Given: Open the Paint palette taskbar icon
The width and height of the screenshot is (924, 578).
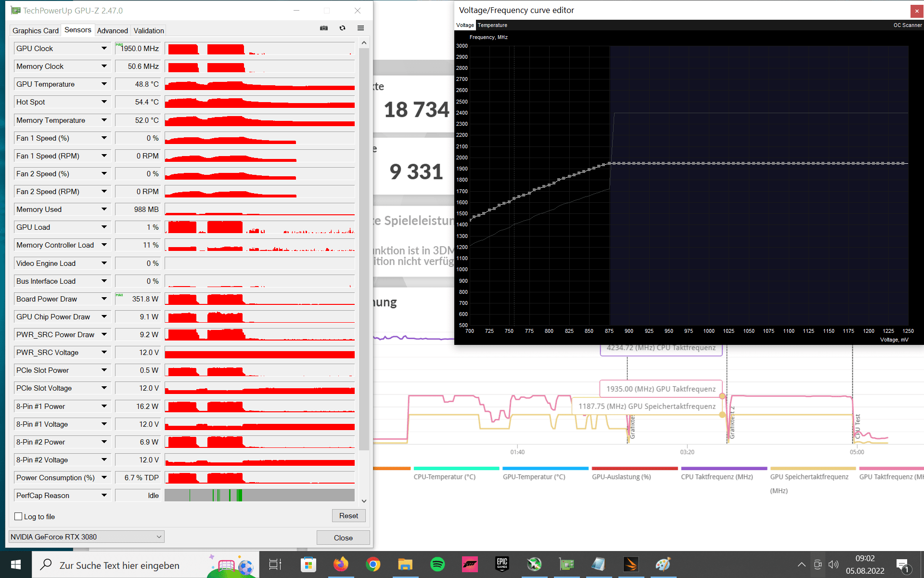Looking at the screenshot, I should (x=663, y=565).
